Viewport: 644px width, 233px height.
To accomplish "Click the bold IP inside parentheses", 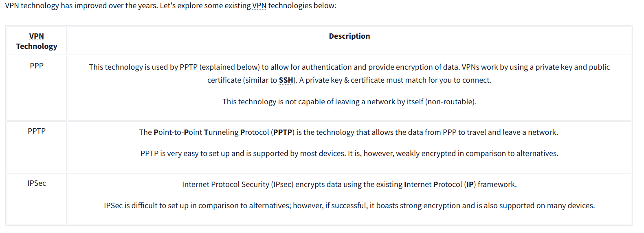I will (x=470, y=185).
